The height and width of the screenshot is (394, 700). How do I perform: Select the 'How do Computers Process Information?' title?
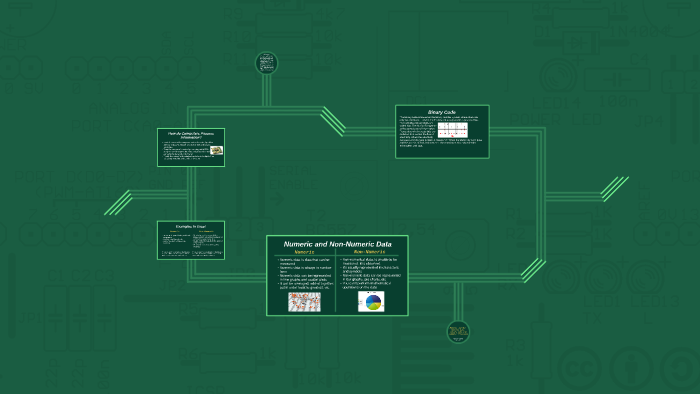pyautogui.click(x=191, y=135)
